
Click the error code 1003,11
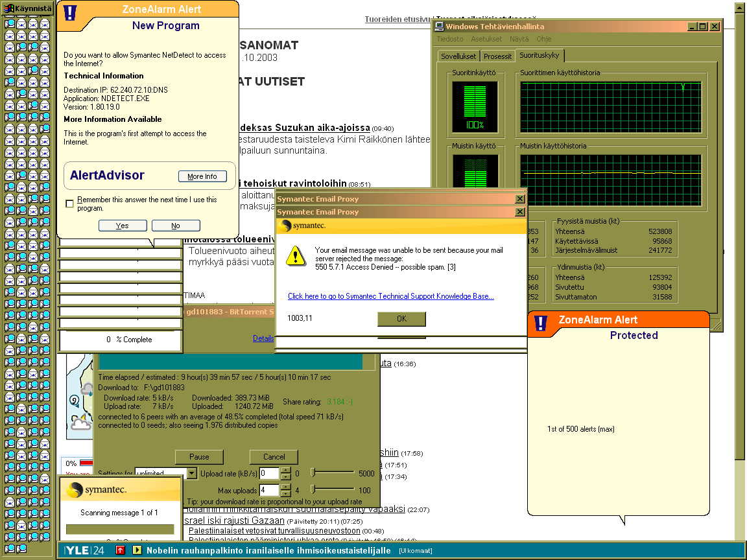click(x=300, y=318)
